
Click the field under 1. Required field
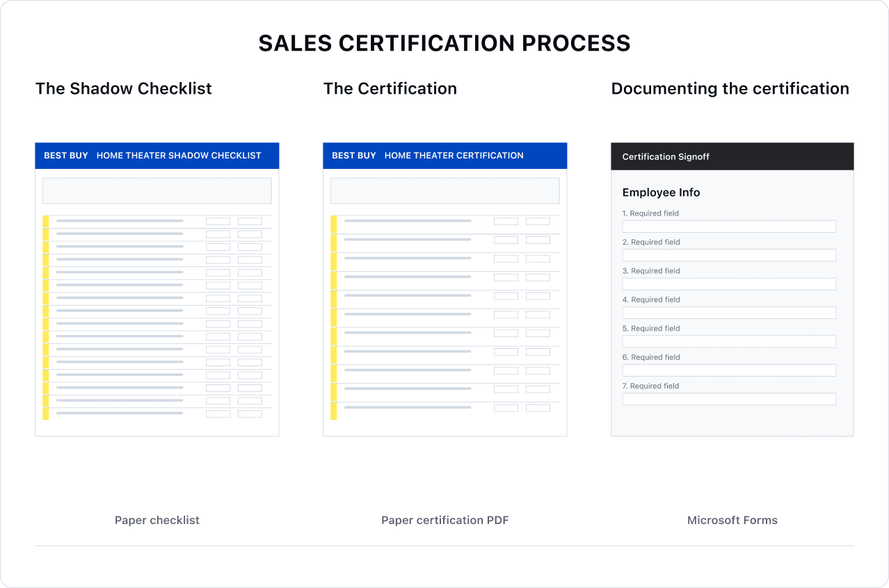[729, 227]
